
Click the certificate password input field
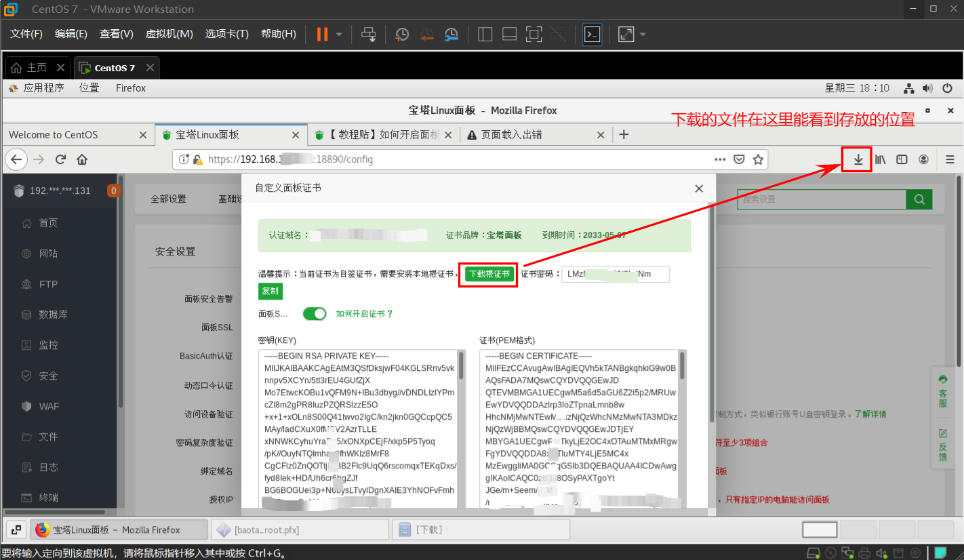coord(615,274)
